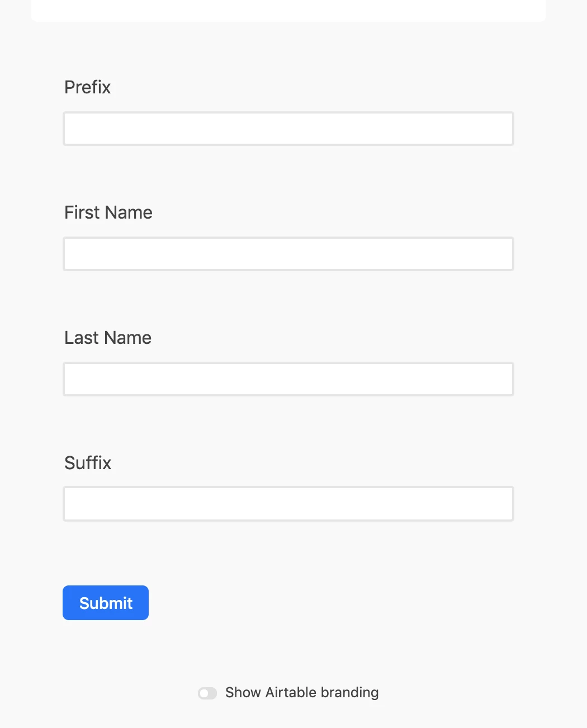Click the Suffix text field
The width and height of the screenshot is (587, 728).
tap(288, 504)
